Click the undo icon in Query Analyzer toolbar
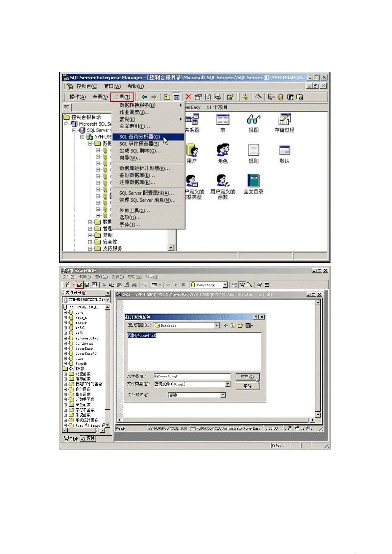Screen dimensions: 392x554 144,285
